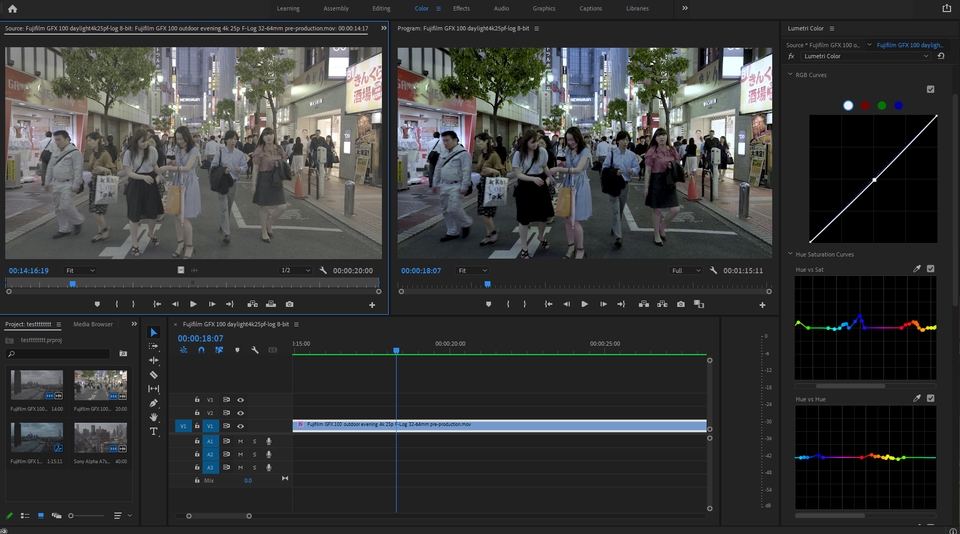Open the Media Browser tab
Viewport: 960px width, 534px height.
point(93,324)
